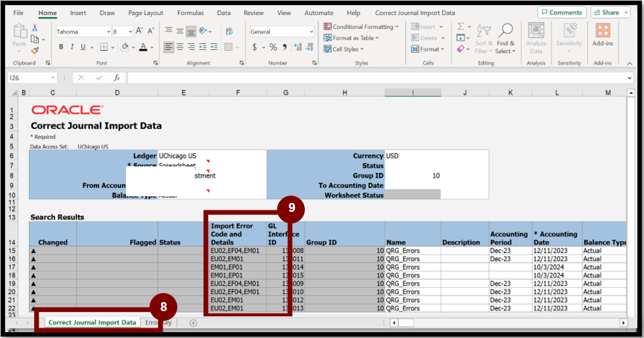644x338 pixels.
Task: Select the Correct Journal Import Data sheet tab
Action: (x=92, y=322)
